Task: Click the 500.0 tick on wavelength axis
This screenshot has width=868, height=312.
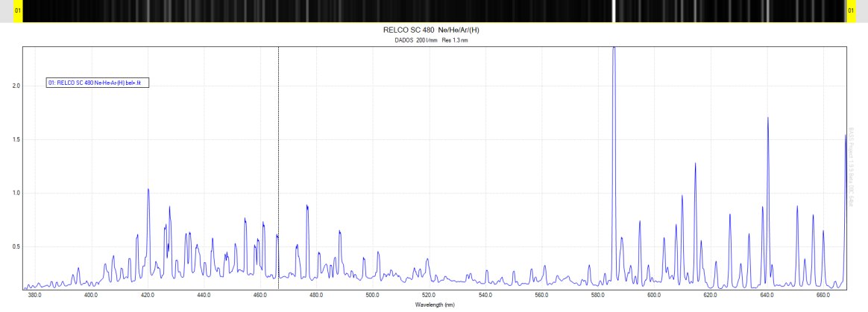Action: [373, 296]
